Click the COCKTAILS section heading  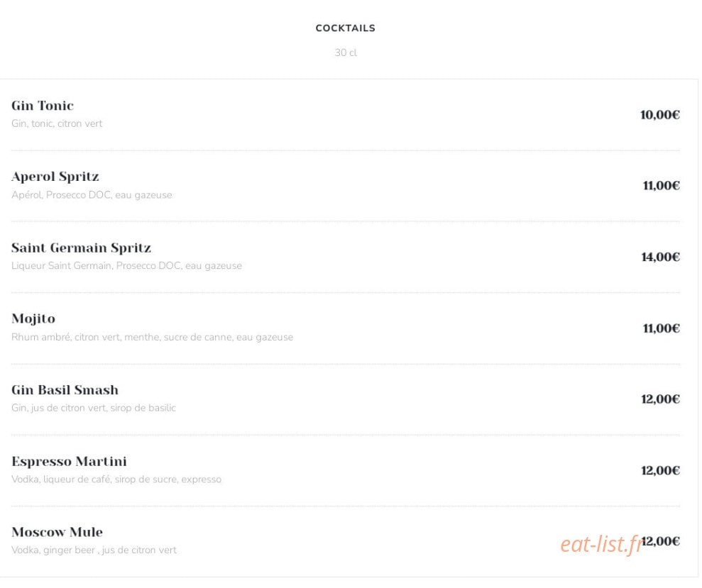click(345, 28)
